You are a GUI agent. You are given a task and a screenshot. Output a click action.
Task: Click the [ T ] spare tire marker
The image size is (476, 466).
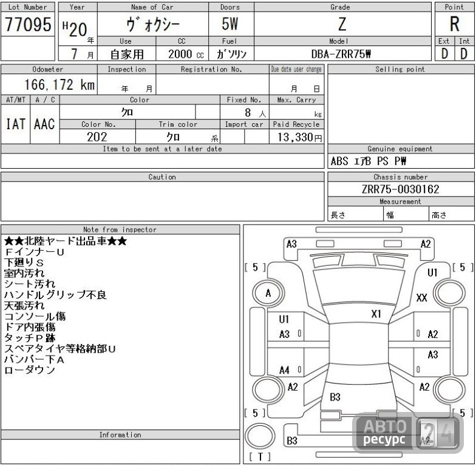tap(260, 457)
